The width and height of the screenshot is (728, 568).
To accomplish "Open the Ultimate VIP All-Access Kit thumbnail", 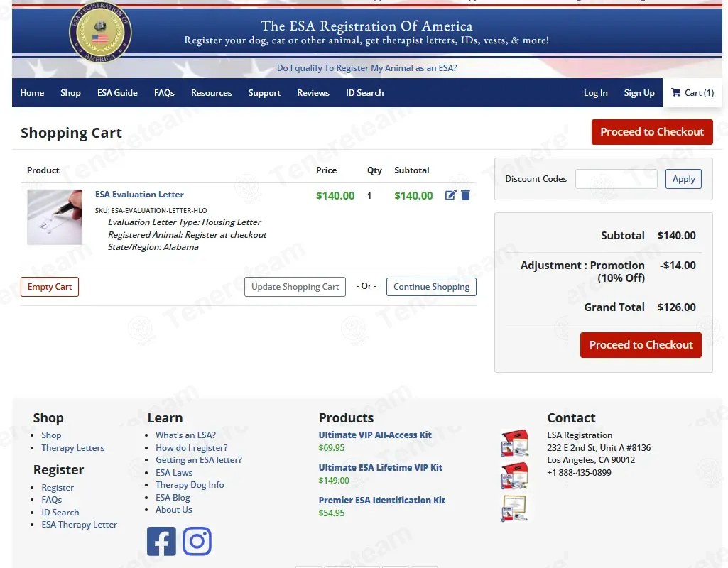I will point(515,443).
